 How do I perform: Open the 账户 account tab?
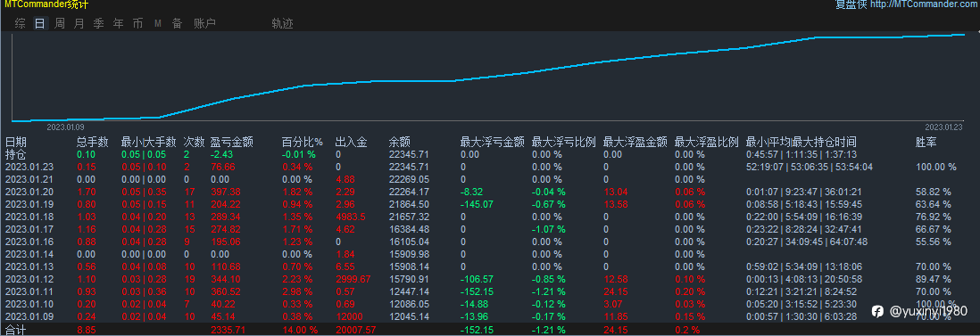click(x=205, y=24)
